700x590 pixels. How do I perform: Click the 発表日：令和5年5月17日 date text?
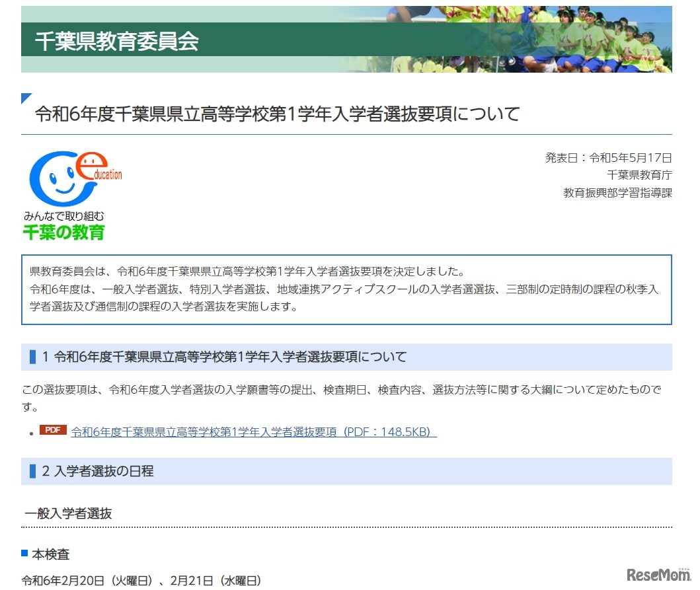point(609,157)
